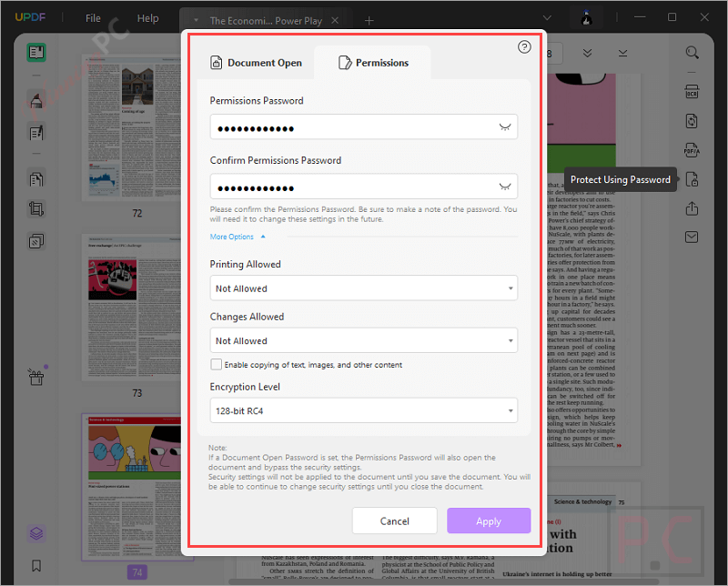The image size is (728, 586).
Task: Select page 74 thumbnail
Action: (131, 488)
